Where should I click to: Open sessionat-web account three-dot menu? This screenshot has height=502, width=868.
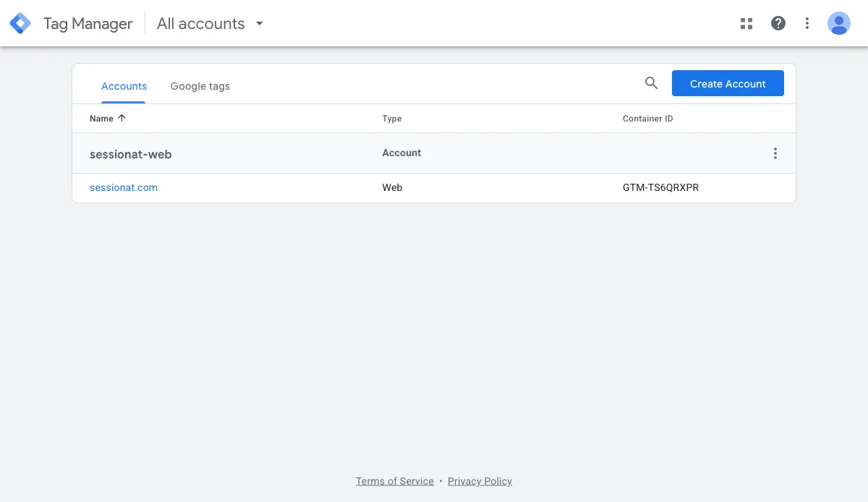pyautogui.click(x=775, y=153)
